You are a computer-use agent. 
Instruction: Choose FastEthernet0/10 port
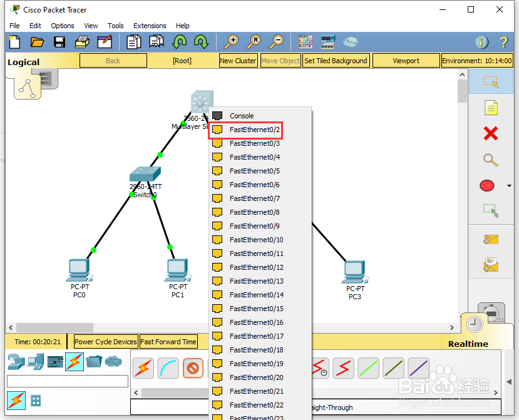[x=260, y=240]
